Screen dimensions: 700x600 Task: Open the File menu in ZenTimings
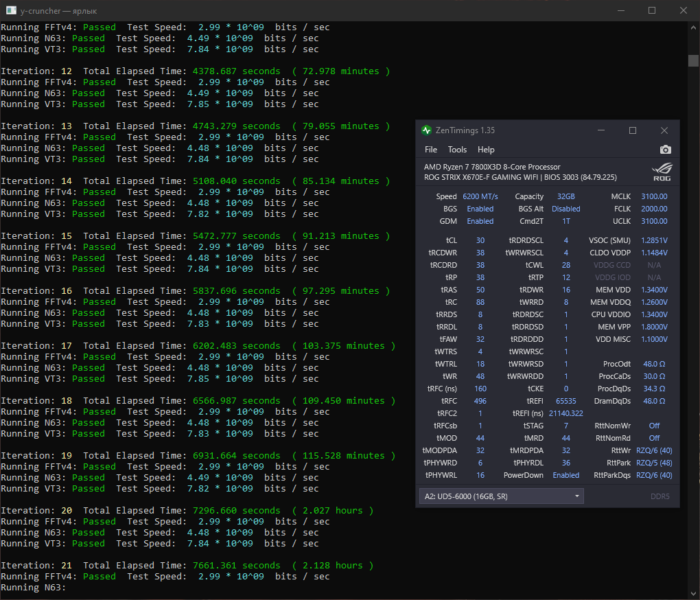pyautogui.click(x=431, y=150)
